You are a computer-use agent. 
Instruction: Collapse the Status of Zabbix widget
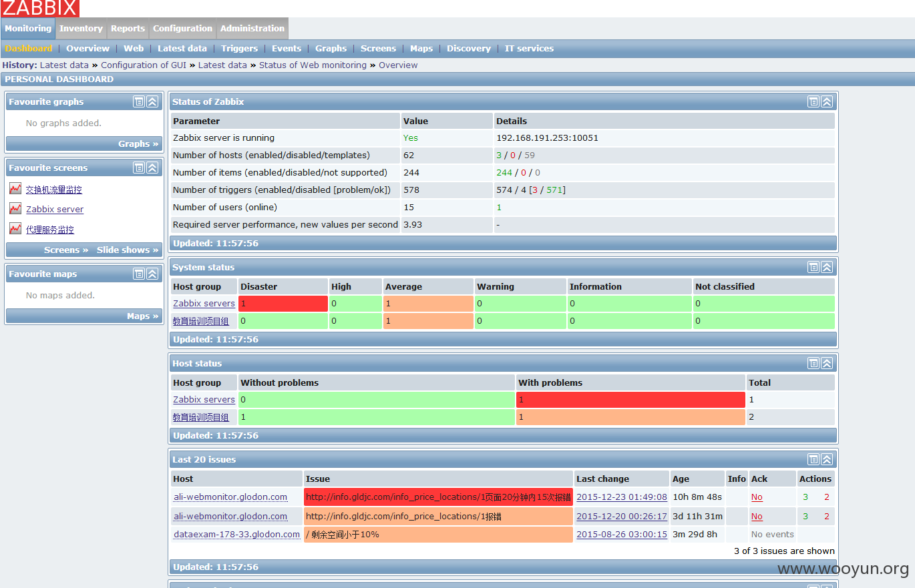point(827,101)
